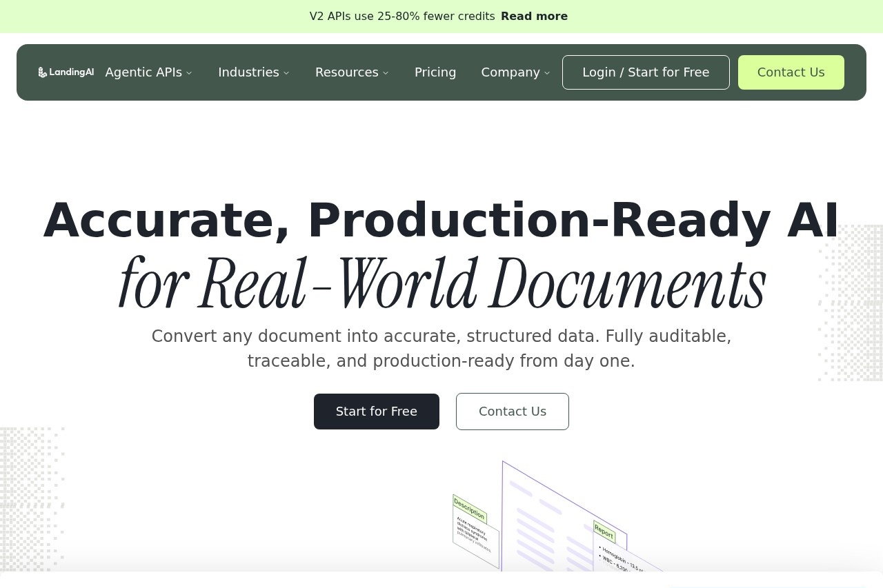This screenshot has height=588, width=883.
Task: Open the Resources menu
Action: (x=347, y=72)
